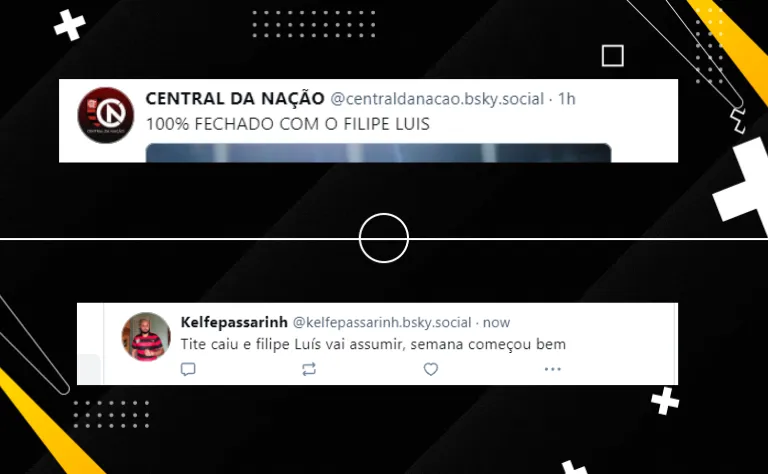Image resolution: width=768 pixels, height=474 pixels.
Task: Open the Central da Nação profile avatar
Action: [x=106, y=115]
